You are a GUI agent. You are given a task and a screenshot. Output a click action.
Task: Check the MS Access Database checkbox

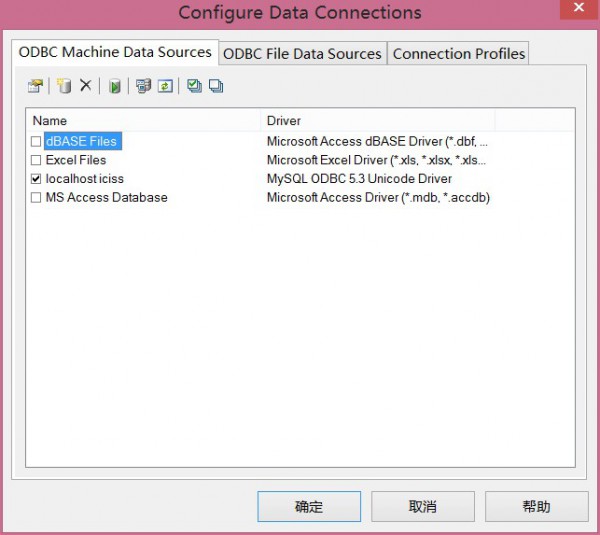[x=37, y=198]
